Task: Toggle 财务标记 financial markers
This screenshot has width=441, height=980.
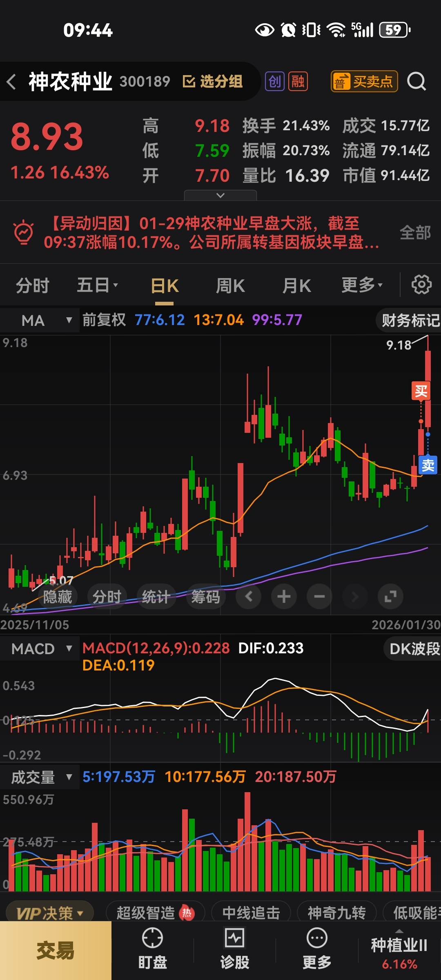Action: coord(409,321)
